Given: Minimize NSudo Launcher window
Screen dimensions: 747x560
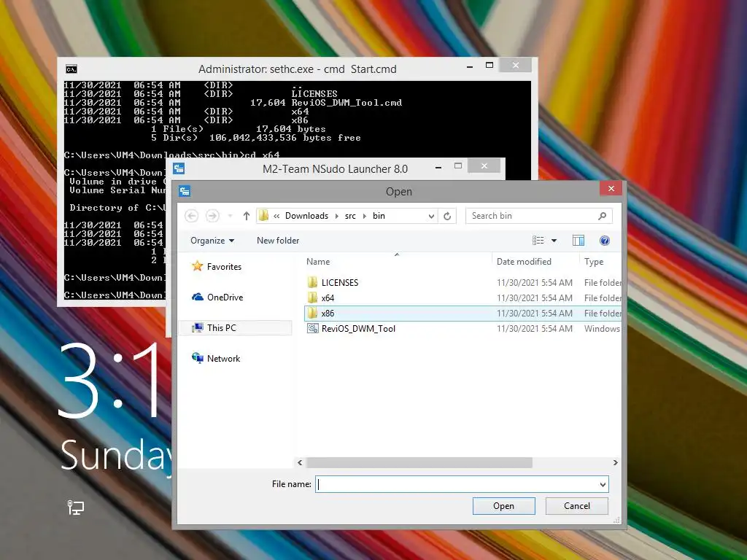Looking at the screenshot, I should pyautogui.click(x=438, y=167).
